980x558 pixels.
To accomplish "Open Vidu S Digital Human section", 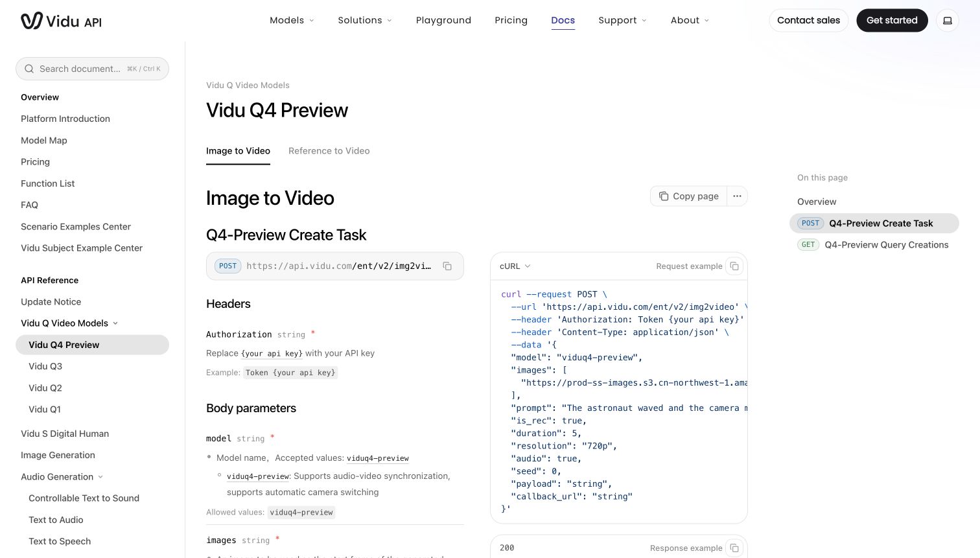I will 65,434.
